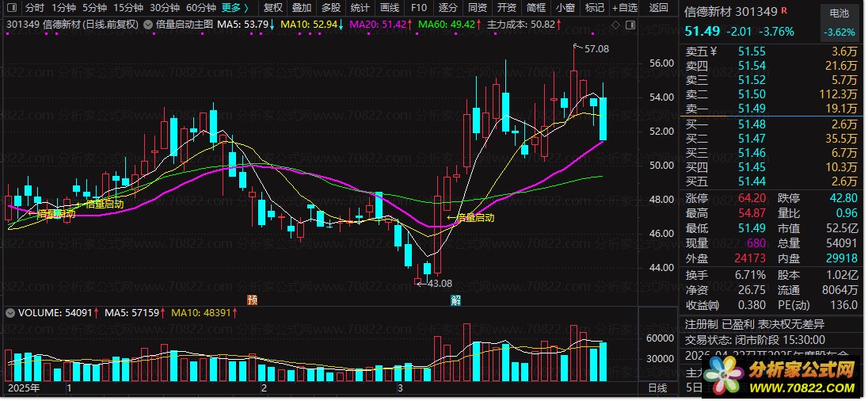Click the 解 unlock marker on timeline
The height and width of the screenshot is (401, 868).
coord(455,300)
